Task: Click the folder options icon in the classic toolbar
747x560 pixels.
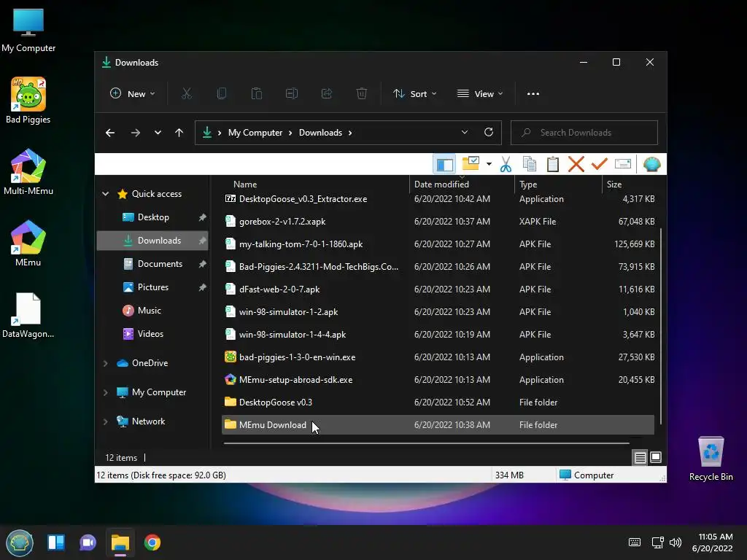Action: pos(471,164)
